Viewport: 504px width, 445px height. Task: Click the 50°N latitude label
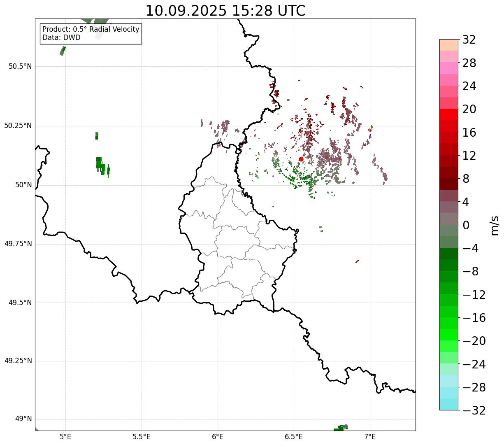[23, 185]
